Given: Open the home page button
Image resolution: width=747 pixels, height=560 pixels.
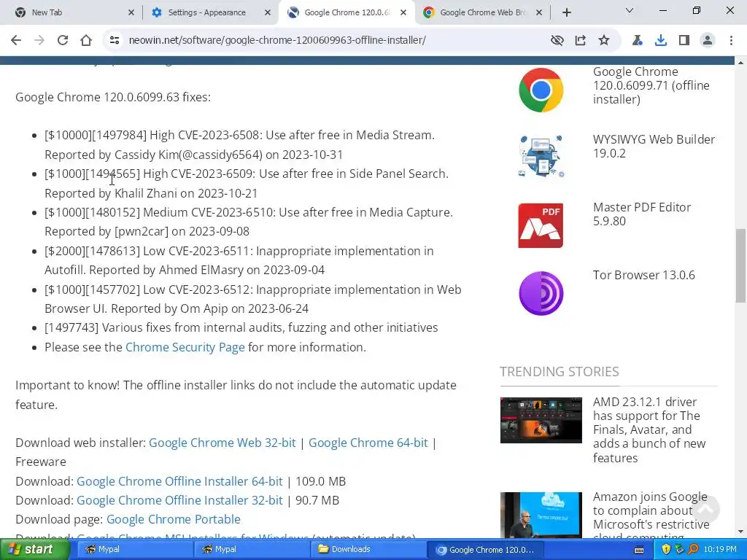Looking at the screenshot, I should point(86,40).
